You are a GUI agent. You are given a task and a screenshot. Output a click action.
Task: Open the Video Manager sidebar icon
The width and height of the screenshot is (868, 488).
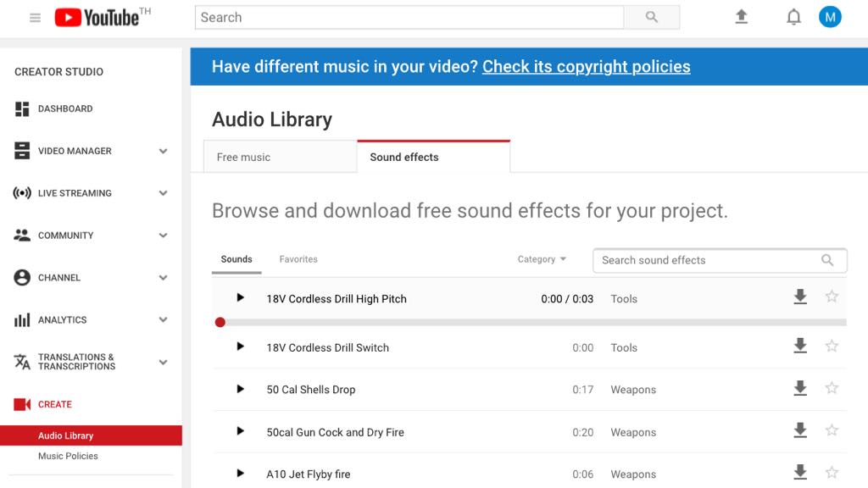tap(22, 151)
